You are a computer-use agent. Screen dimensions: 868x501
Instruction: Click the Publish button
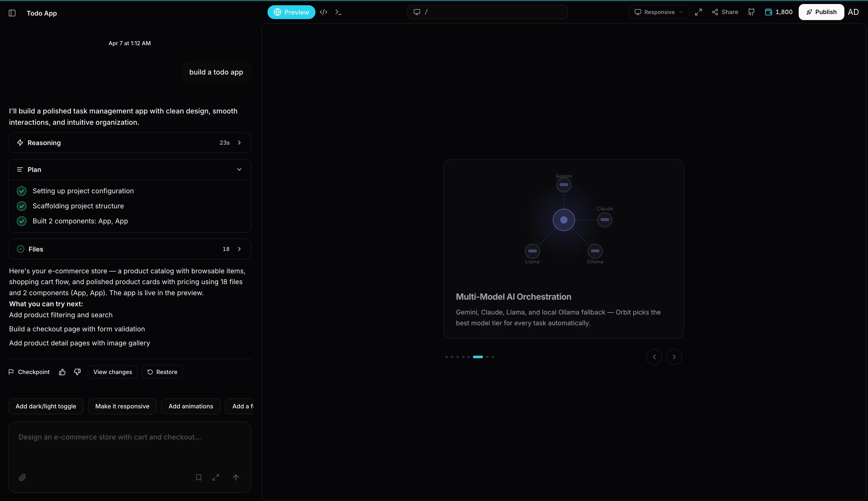(821, 12)
